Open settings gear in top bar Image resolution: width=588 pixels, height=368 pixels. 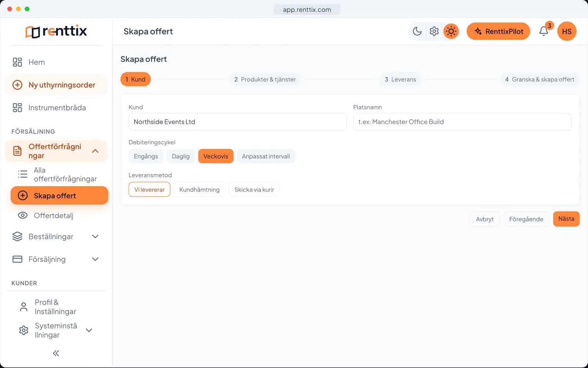click(x=434, y=31)
